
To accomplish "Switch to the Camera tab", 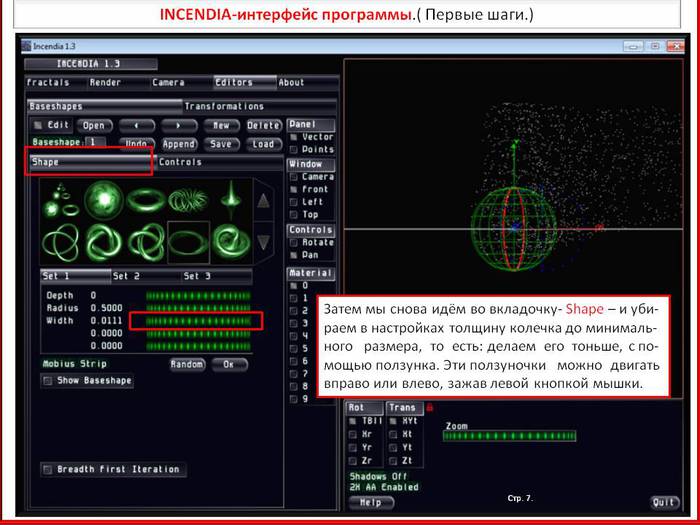I will click(182, 83).
